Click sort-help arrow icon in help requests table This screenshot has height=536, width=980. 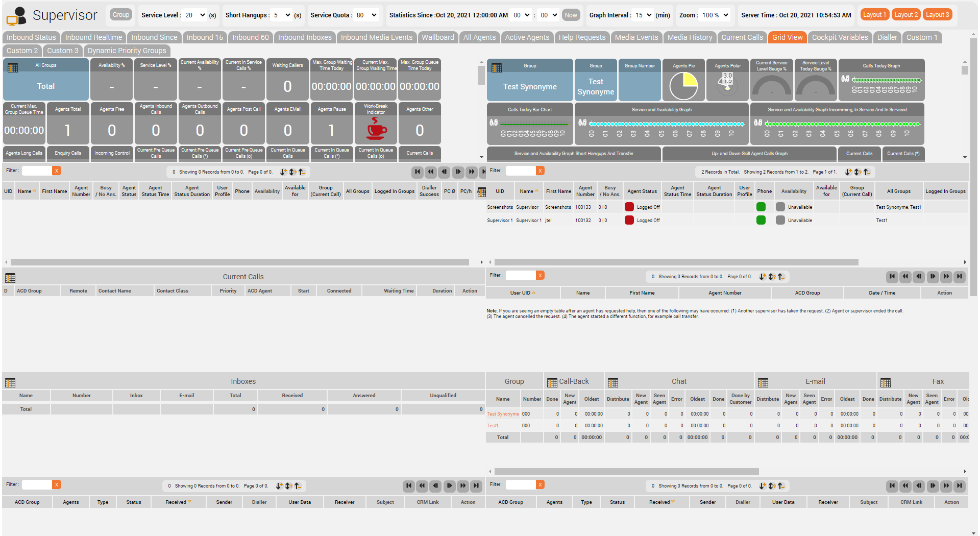coord(772,277)
